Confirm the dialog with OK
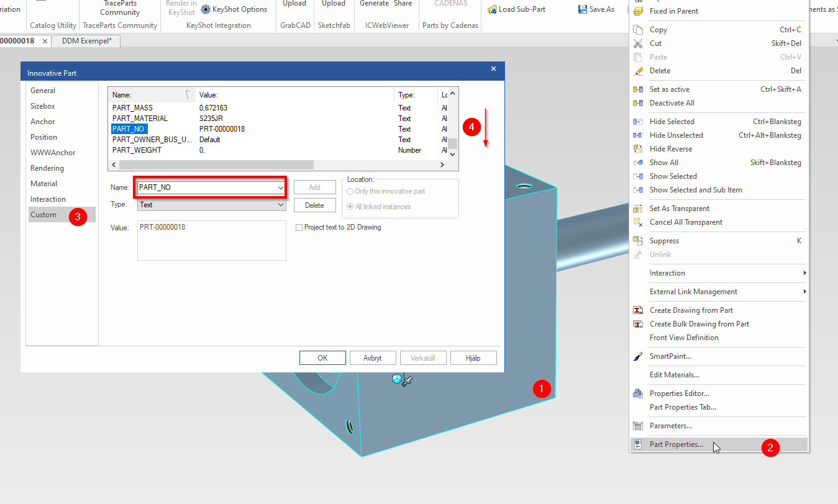 coord(322,358)
